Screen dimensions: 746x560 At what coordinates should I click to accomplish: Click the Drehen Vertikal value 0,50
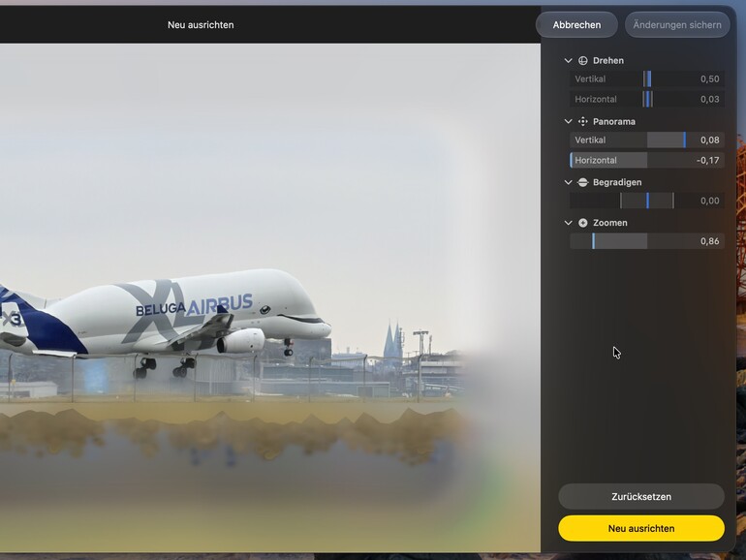point(709,79)
